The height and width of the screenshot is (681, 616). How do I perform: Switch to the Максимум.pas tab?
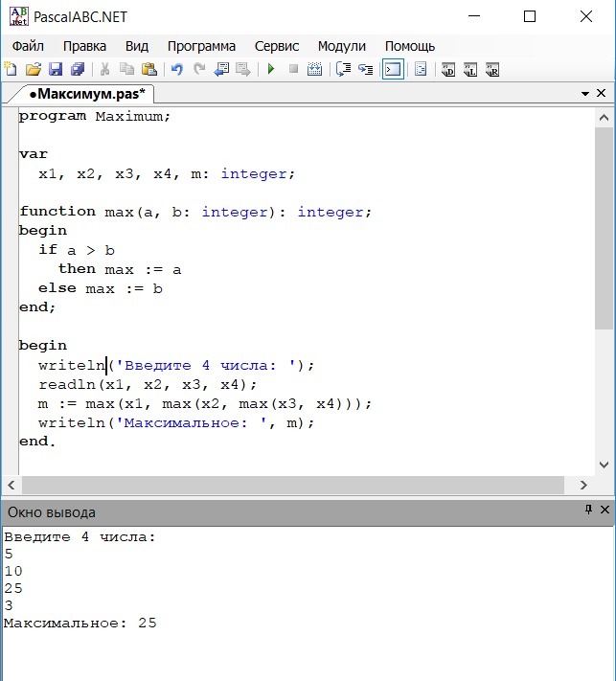(x=84, y=94)
